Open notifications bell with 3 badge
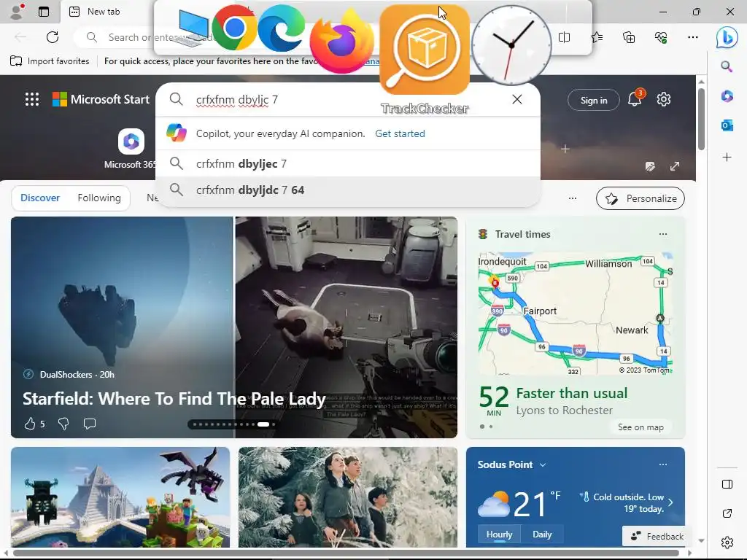This screenshot has height=560, width=747. tap(635, 98)
